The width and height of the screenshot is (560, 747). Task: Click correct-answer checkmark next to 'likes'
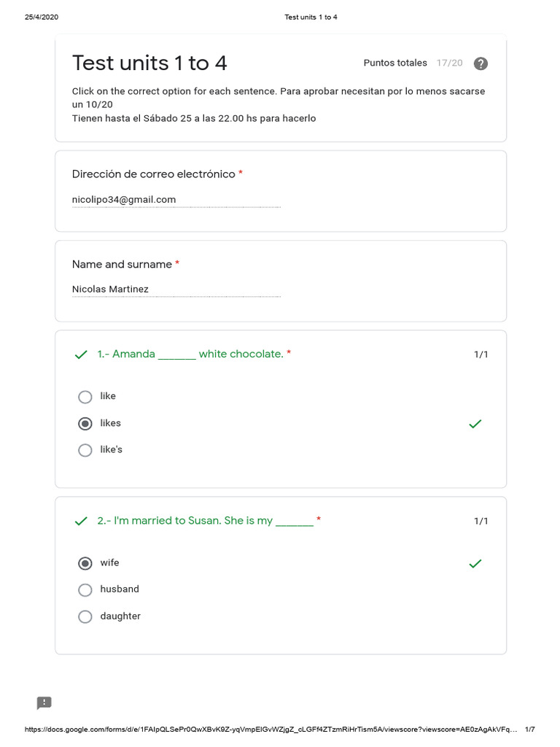pyautogui.click(x=475, y=423)
